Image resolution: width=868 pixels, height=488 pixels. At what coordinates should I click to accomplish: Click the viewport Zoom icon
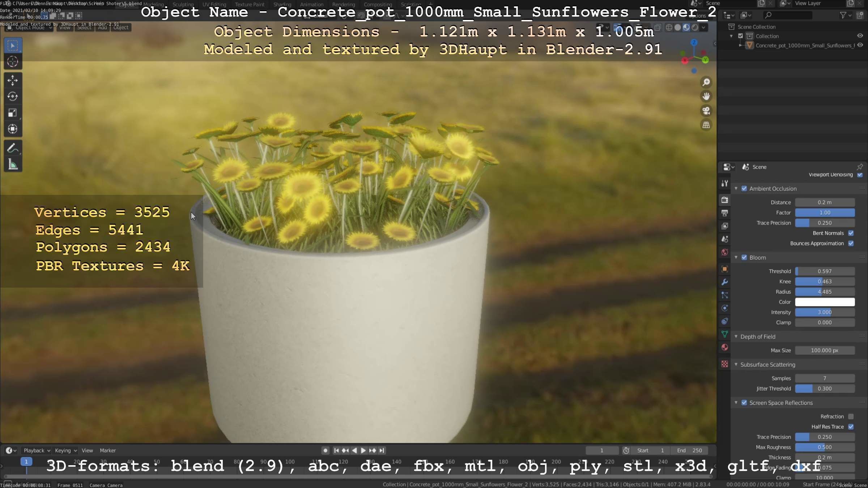[706, 82]
